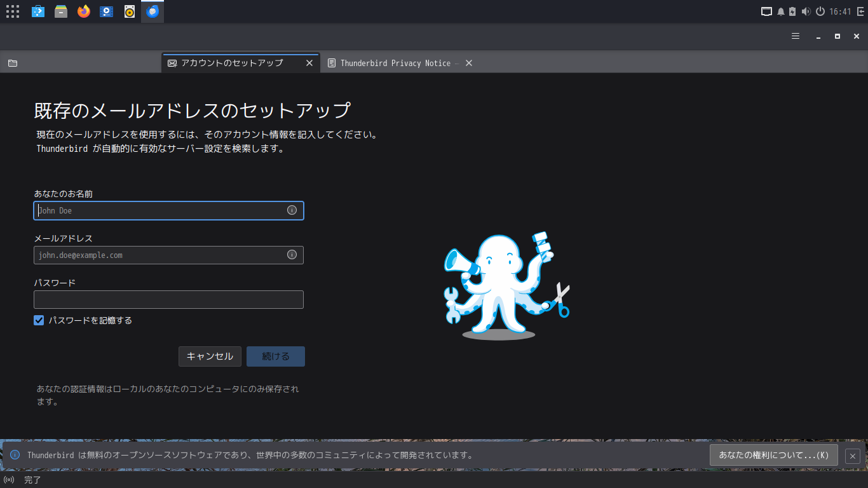This screenshot has width=868, height=488.
Task: Close the Thunderbird Privacy Notice tab
Action: [469, 63]
